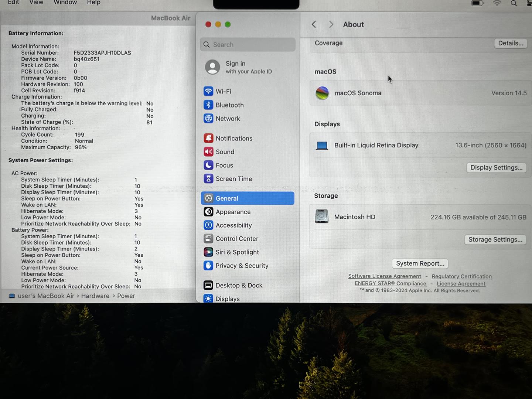Open the View menu
The width and height of the screenshot is (532, 399).
(36, 2)
